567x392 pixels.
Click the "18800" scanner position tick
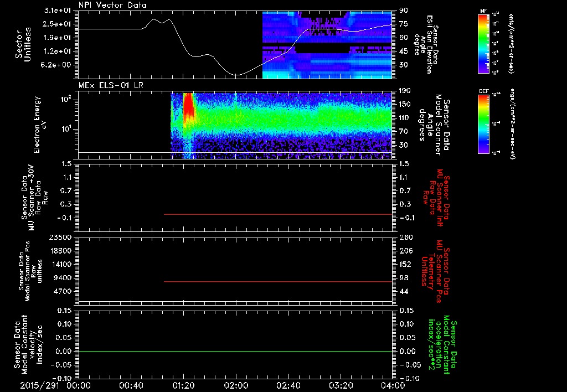click(x=60, y=251)
